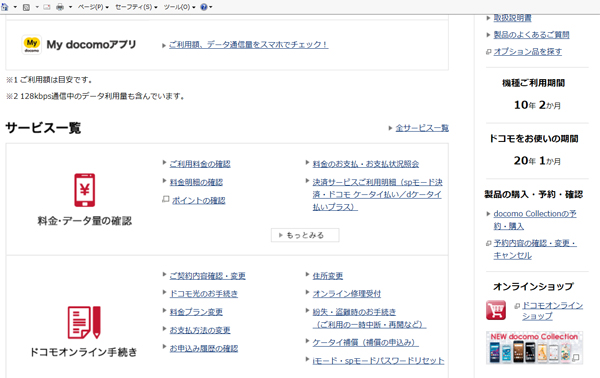The height and width of the screenshot is (378, 600).
Task: Click the 20年 1か月 docomo period value
Action: coord(537,161)
